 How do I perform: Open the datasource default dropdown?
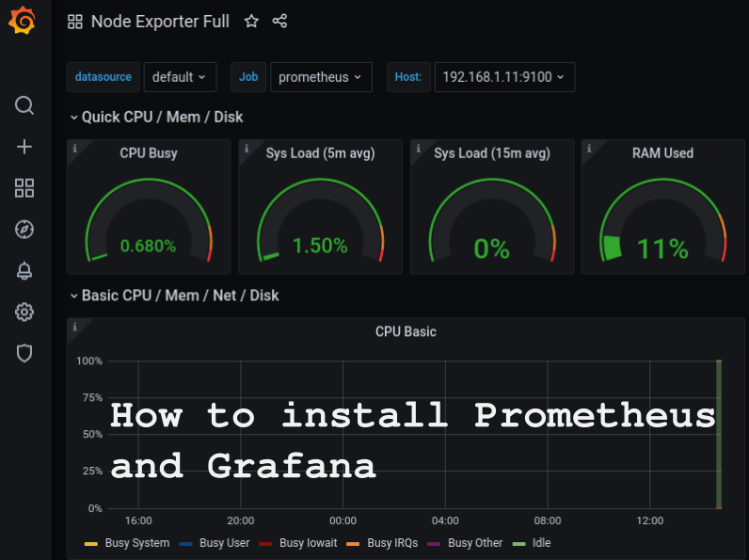180,77
